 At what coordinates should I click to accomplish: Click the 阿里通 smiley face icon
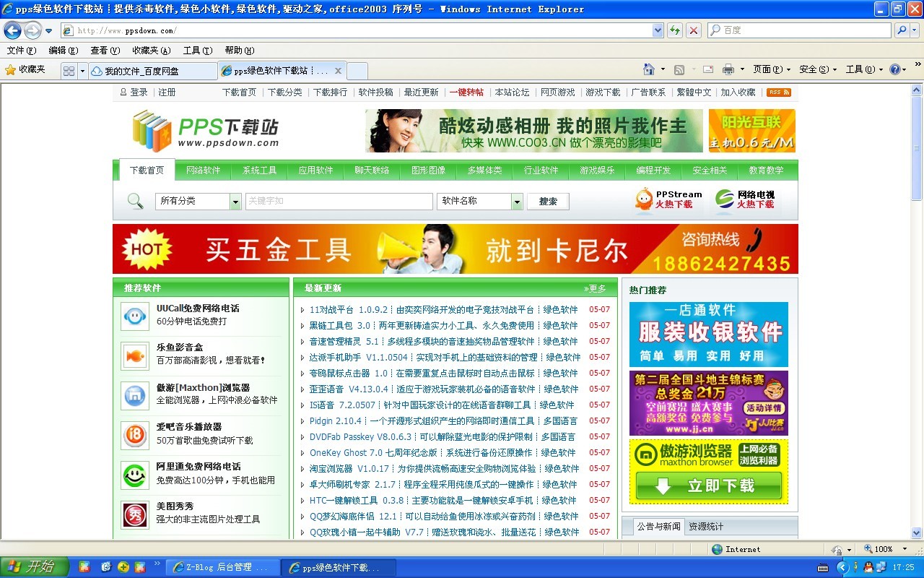coord(135,475)
